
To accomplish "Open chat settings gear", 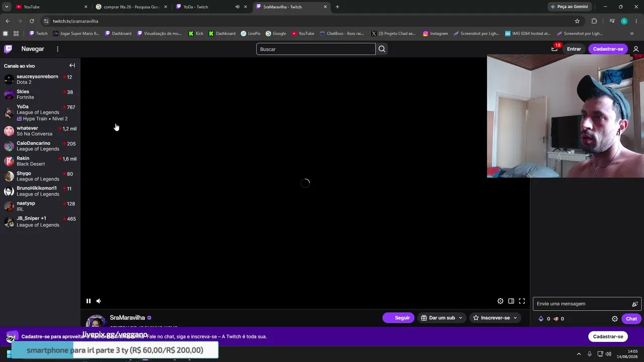I will tap(614, 319).
